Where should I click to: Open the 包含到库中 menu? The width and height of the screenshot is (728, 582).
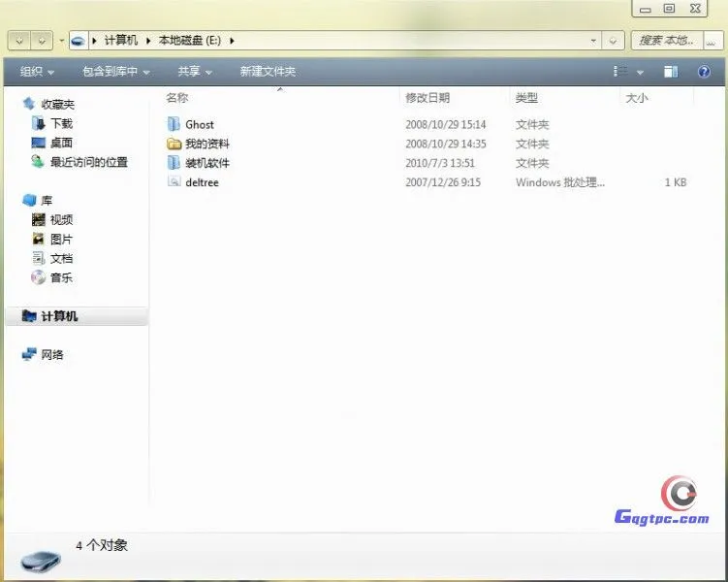pos(115,72)
